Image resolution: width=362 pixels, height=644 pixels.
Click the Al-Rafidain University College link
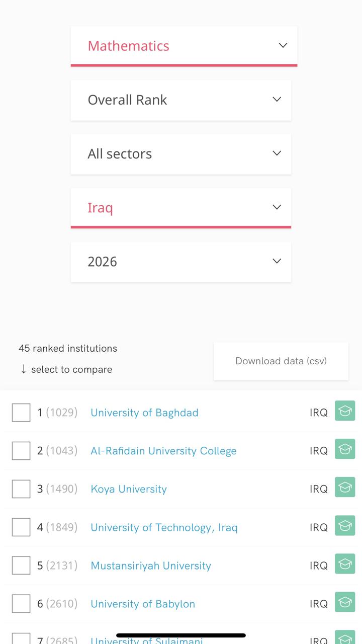(x=163, y=451)
